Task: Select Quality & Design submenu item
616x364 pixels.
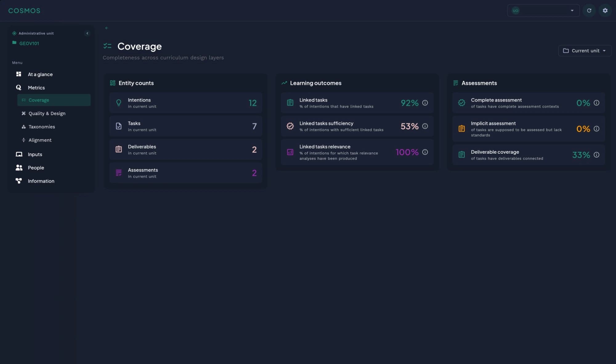Action: coord(47,114)
